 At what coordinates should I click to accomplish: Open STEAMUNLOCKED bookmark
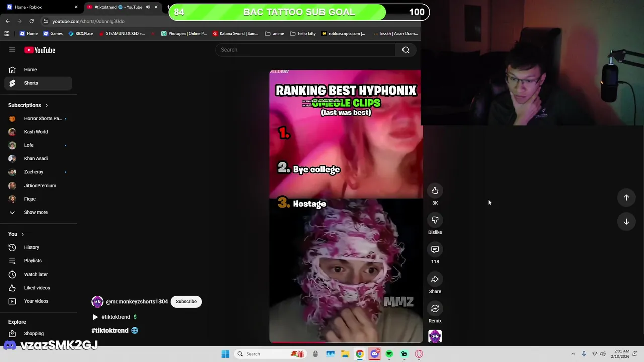[x=122, y=34]
